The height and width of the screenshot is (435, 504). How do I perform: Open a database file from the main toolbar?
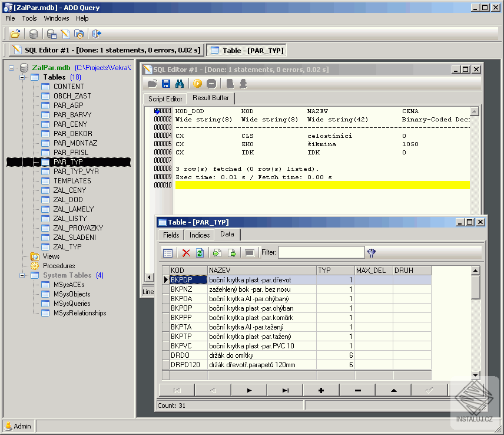tap(15, 34)
